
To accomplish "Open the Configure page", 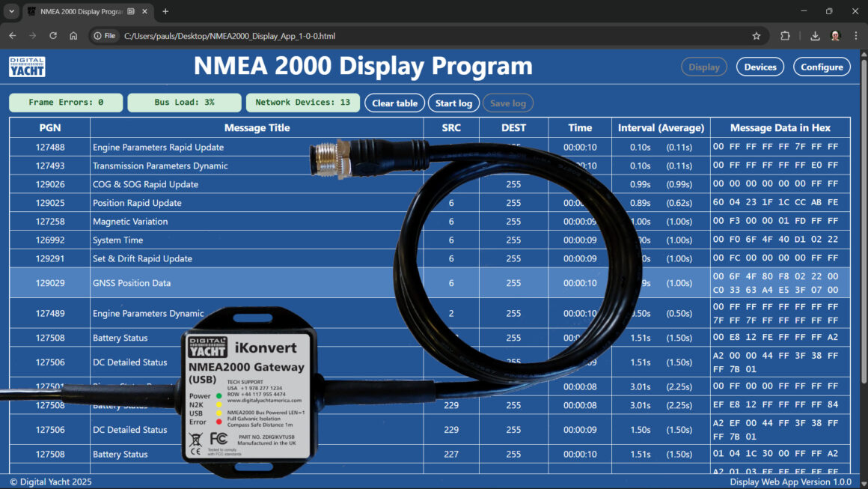I will pyautogui.click(x=822, y=67).
